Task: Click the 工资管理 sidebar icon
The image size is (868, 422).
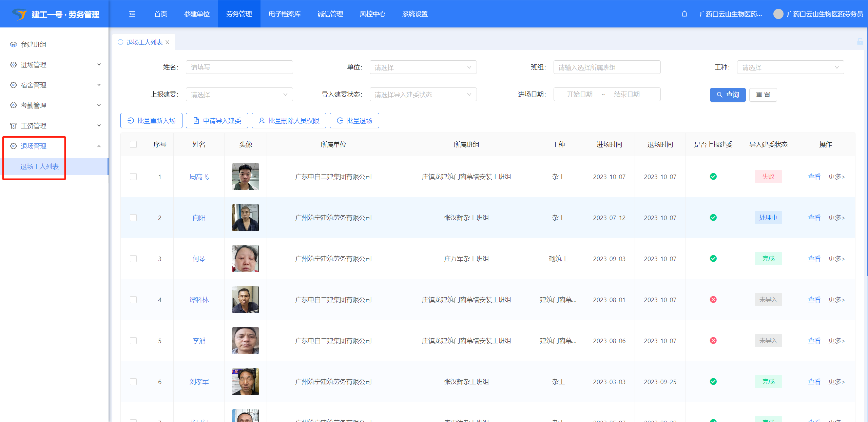Action: tap(13, 126)
